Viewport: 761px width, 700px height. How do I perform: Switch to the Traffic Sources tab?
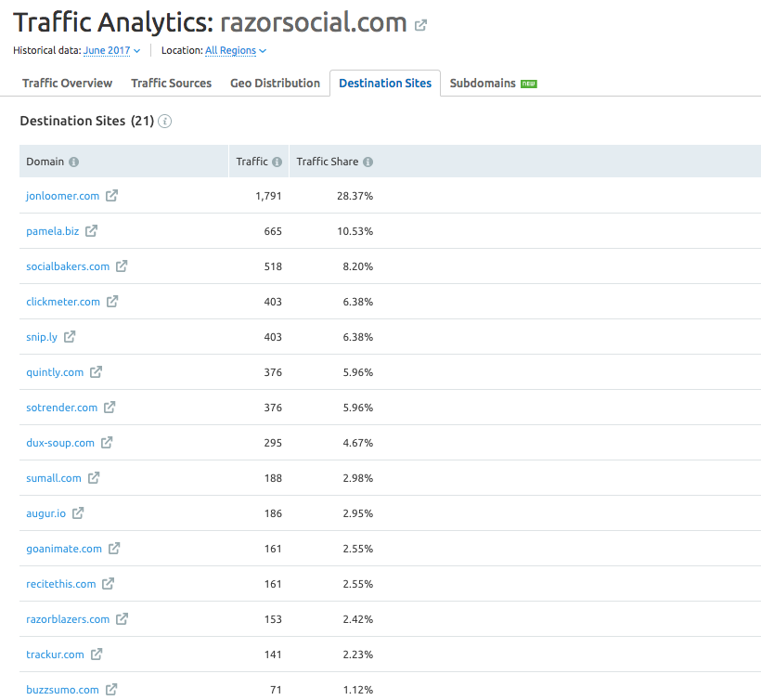[x=171, y=83]
